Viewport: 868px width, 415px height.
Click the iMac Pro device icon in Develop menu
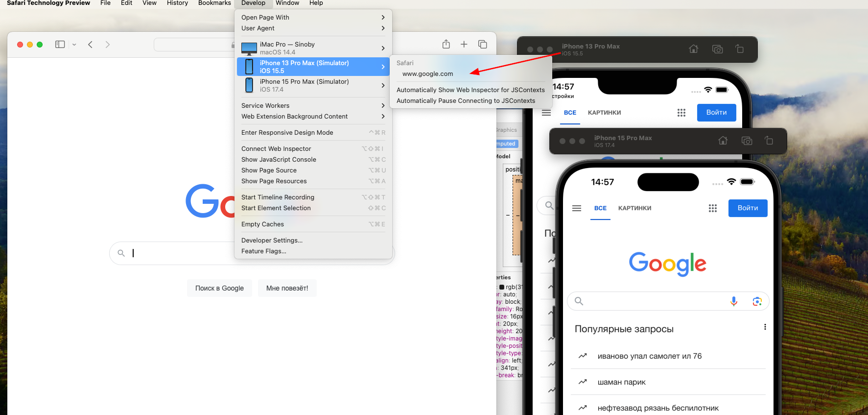249,48
